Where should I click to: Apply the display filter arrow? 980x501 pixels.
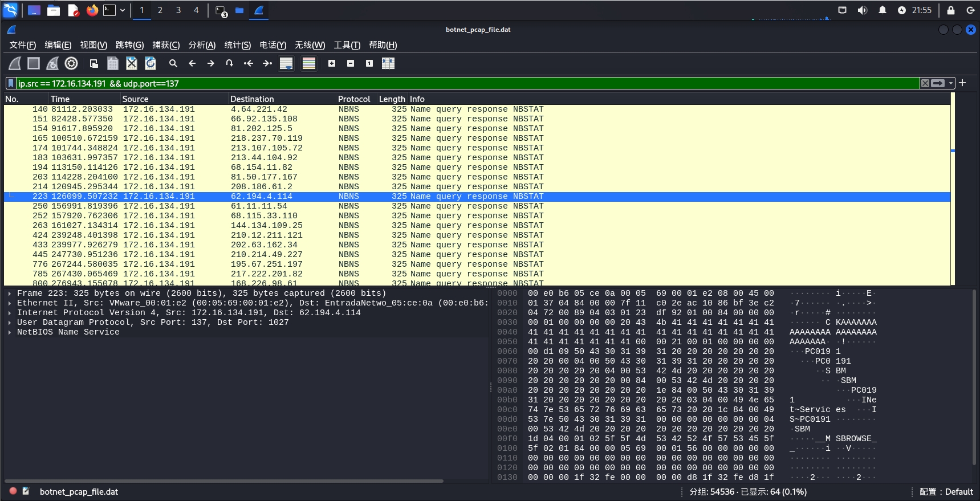(x=938, y=83)
